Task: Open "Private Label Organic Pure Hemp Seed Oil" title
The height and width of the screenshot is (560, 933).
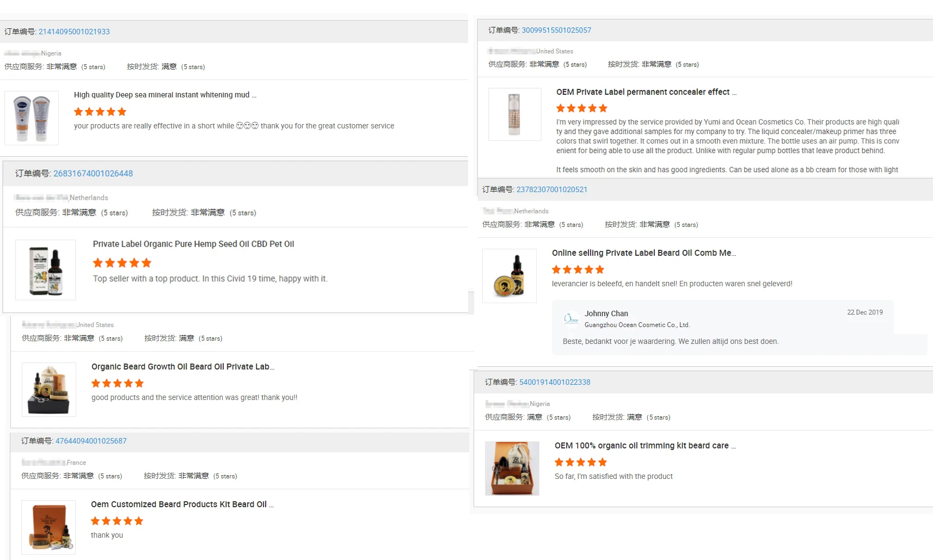Action: pyautogui.click(x=193, y=244)
